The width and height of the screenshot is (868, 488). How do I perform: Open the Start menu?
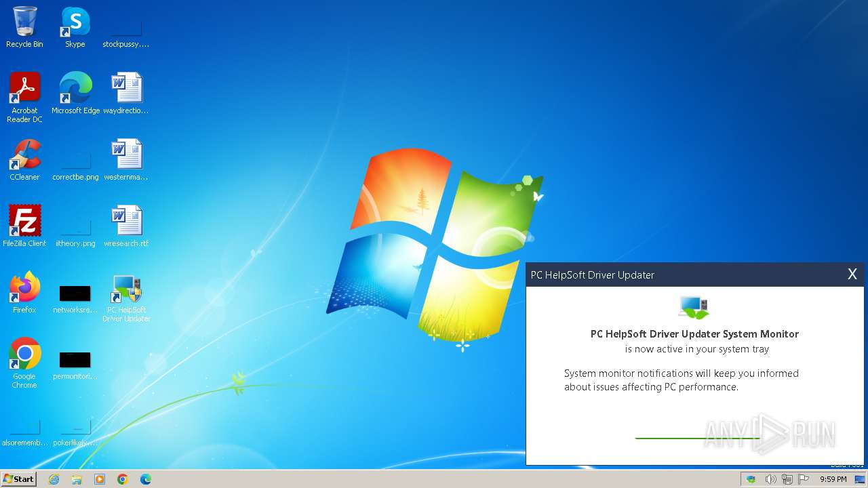(x=18, y=479)
